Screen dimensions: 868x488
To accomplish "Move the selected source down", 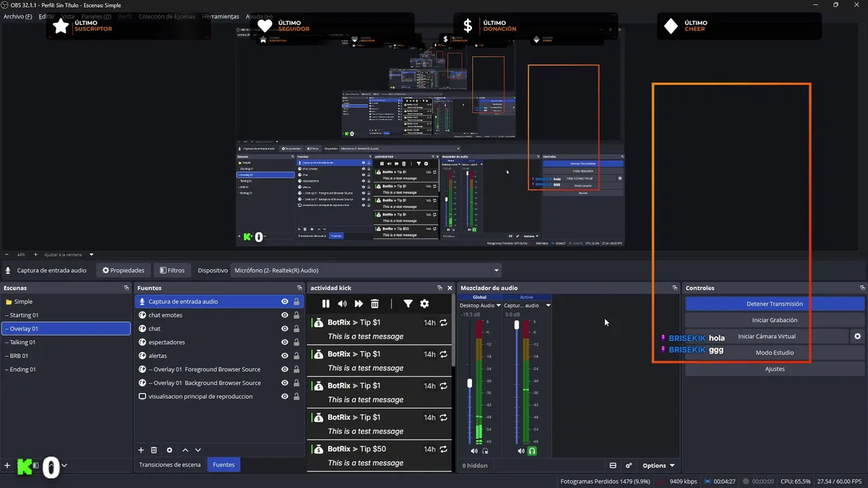I will [198, 450].
